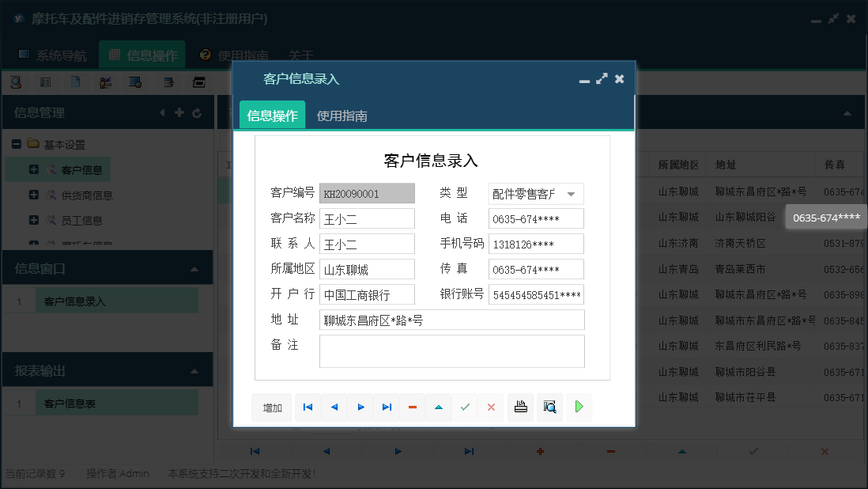Select the employee info icon on the toolbar

(x=105, y=81)
